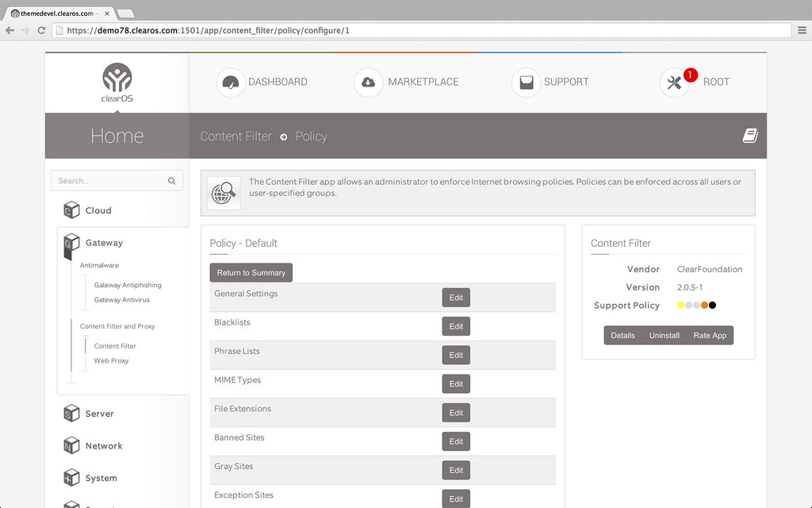The image size is (812, 508).
Task: Open the Marketplace menu
Action: [423, 82]
